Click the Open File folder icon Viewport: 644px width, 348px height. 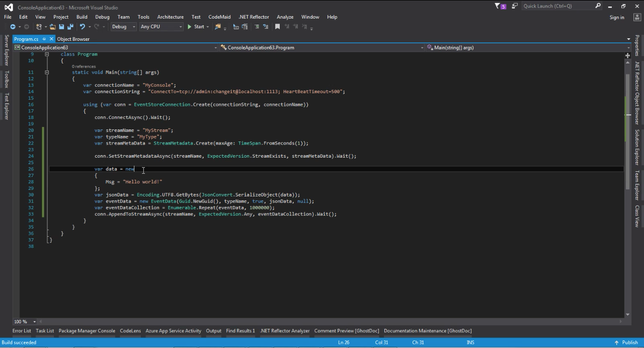(53, 27)
